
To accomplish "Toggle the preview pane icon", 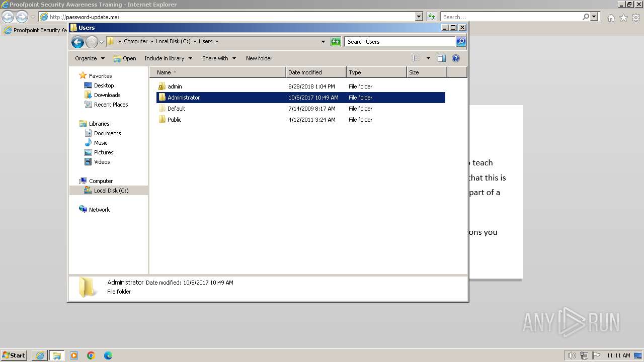I will point(442,58).
